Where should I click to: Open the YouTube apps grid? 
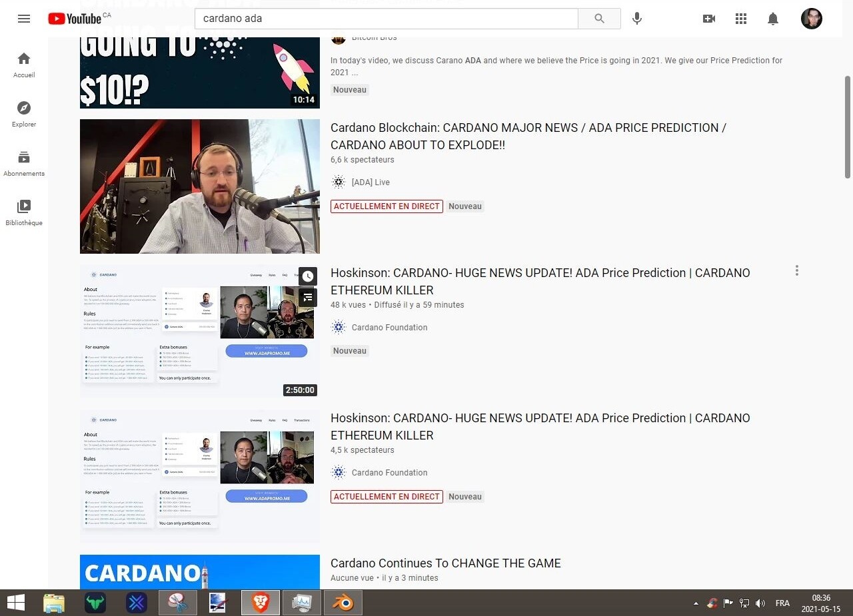[x=741, y=19]
